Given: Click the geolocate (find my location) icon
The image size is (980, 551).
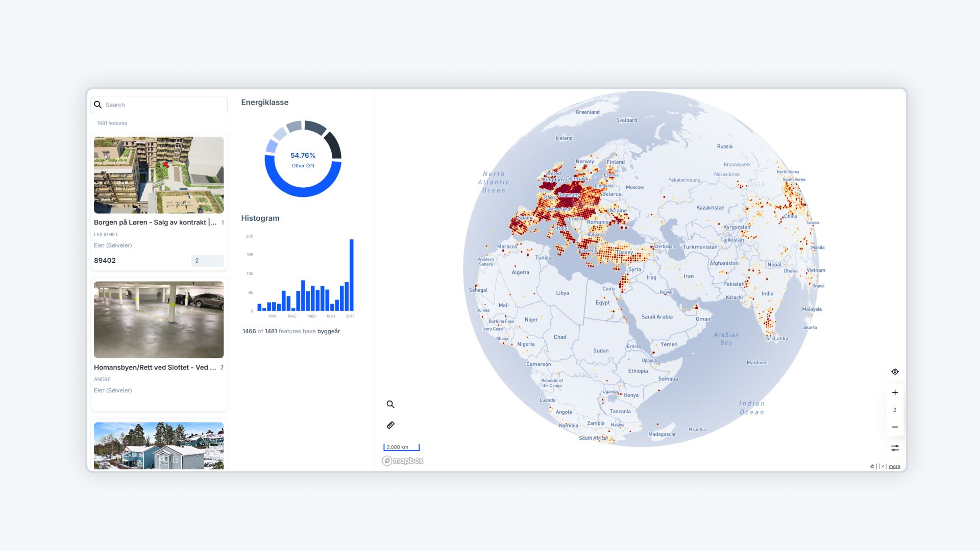Looking at the screenshot, I should tap(894, 371).
